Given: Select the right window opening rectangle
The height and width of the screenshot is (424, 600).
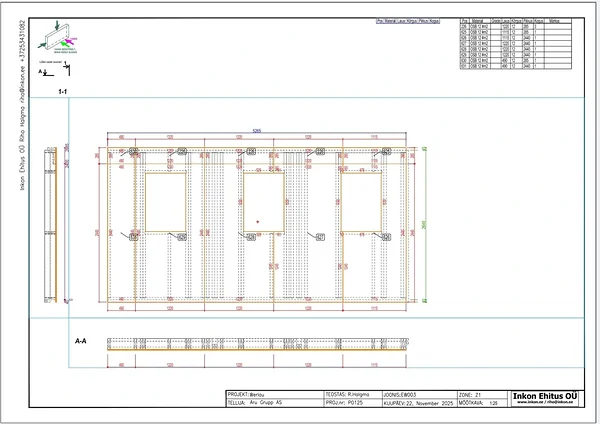Looking at the screenshot, I should pyautogui.click(x=361, y=202).
